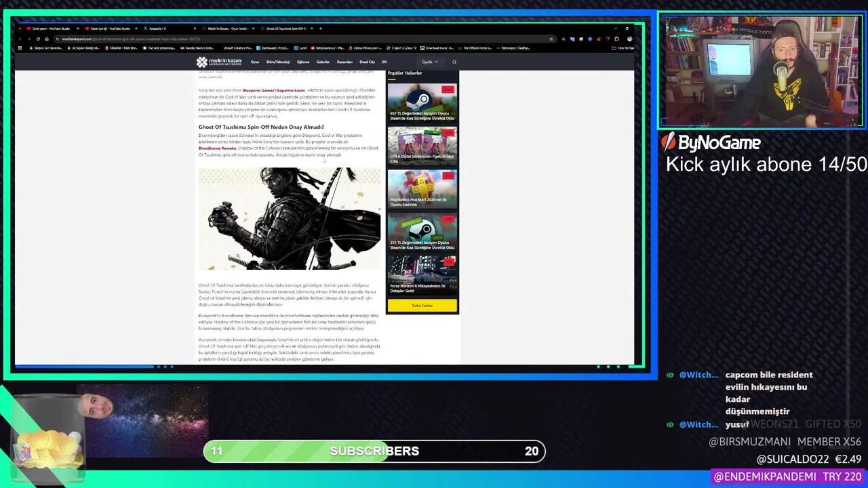Click the Popüler Haberler heading
This screenshot has height=488, width=868.
(x=405, y=73)
